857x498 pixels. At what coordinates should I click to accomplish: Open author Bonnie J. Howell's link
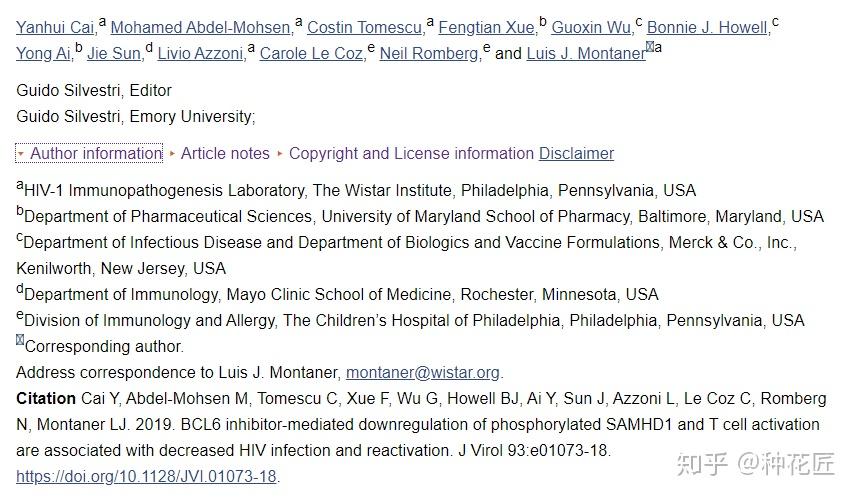707,27
